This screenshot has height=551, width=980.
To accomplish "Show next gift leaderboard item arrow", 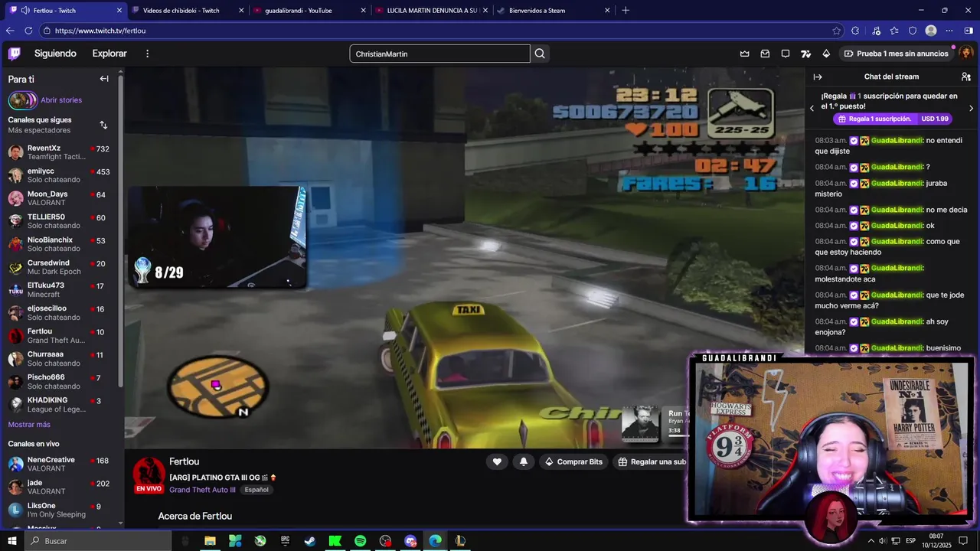I will 972,109.
